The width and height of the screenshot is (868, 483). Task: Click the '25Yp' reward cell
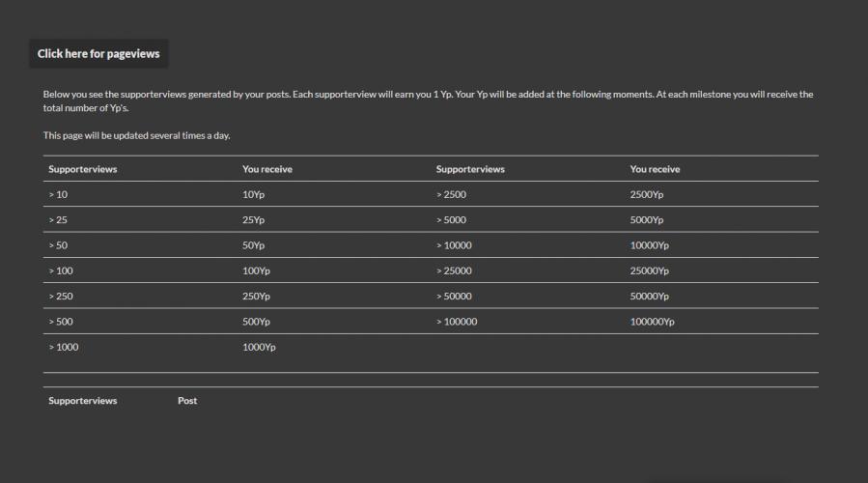point(253,220)
